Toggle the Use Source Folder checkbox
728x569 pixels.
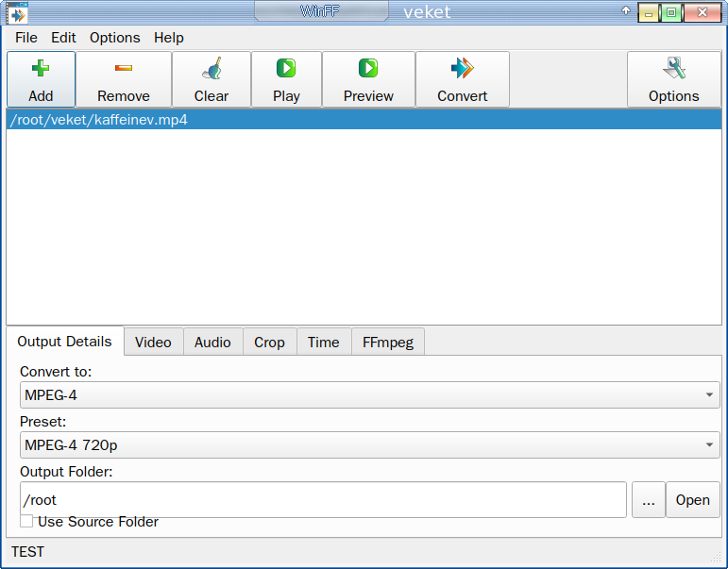pos(26,521)
